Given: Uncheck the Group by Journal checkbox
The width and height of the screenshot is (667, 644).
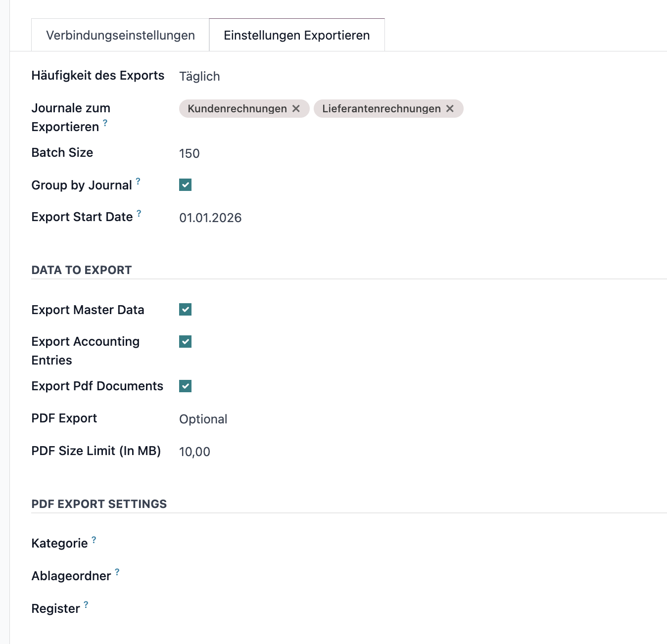Looking at the screenshot, I should point(186,185).
